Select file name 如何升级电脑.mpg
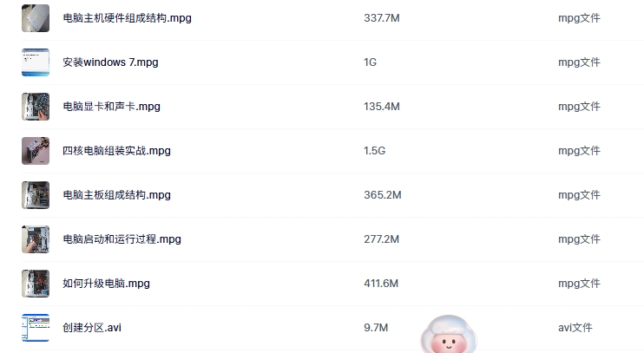The height and width of the screenshot is (353, 644). [x=106, y=284]
